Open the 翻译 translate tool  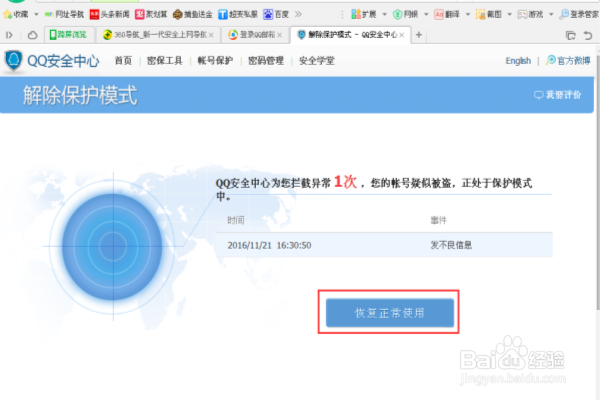pyautogui.click(x=447, y=15)
